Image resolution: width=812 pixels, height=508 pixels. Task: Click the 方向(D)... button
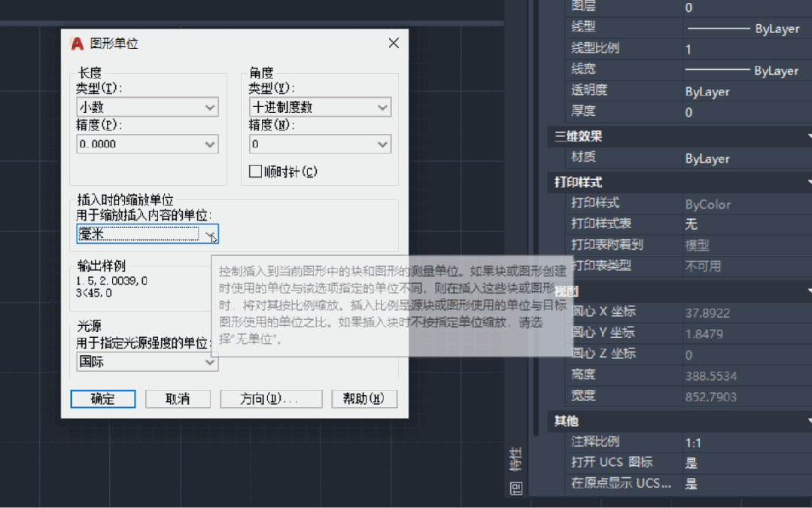click(x=271, y=399)
